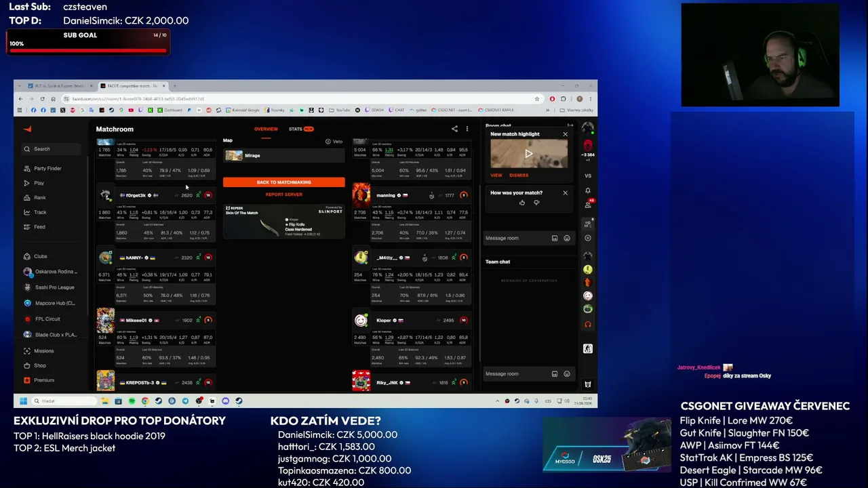Give the match a thumbs down
The image size is (868, 488).
tap(536, 203)
